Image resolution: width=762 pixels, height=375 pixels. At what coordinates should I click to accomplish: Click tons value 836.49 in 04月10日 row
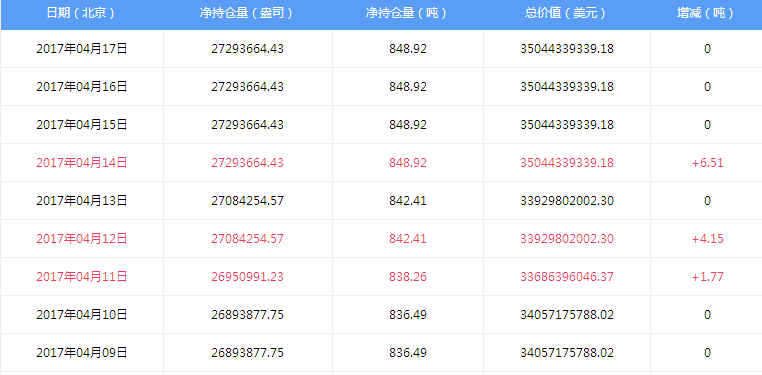[408, 315]
